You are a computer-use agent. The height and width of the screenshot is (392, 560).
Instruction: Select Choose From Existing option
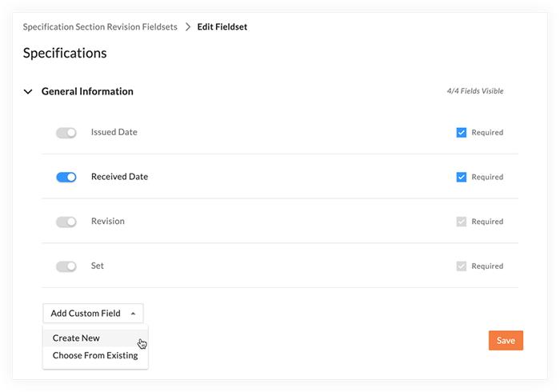95,355
